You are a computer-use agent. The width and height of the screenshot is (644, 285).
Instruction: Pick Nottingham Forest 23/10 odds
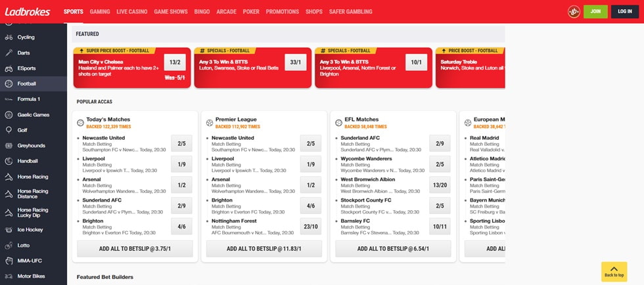(310, 227)
